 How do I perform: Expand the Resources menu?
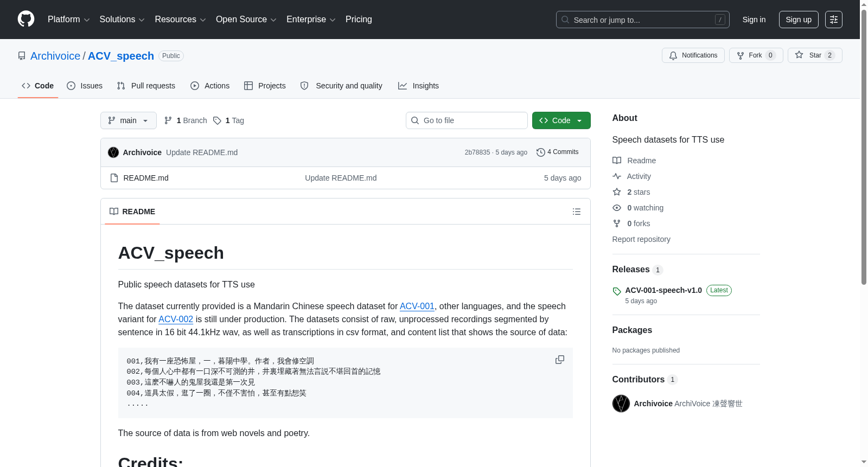(x=180, y=20)
